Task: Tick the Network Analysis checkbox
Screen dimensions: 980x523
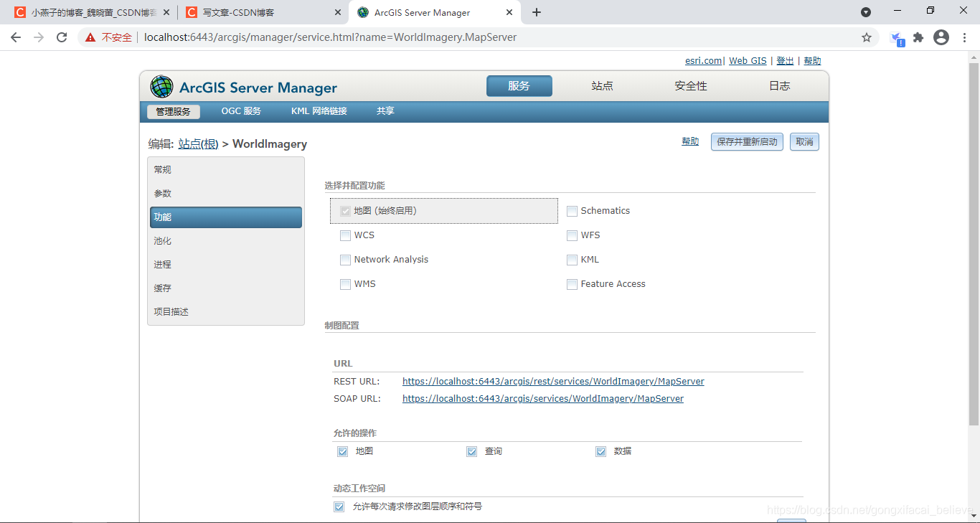Action: 345,260
